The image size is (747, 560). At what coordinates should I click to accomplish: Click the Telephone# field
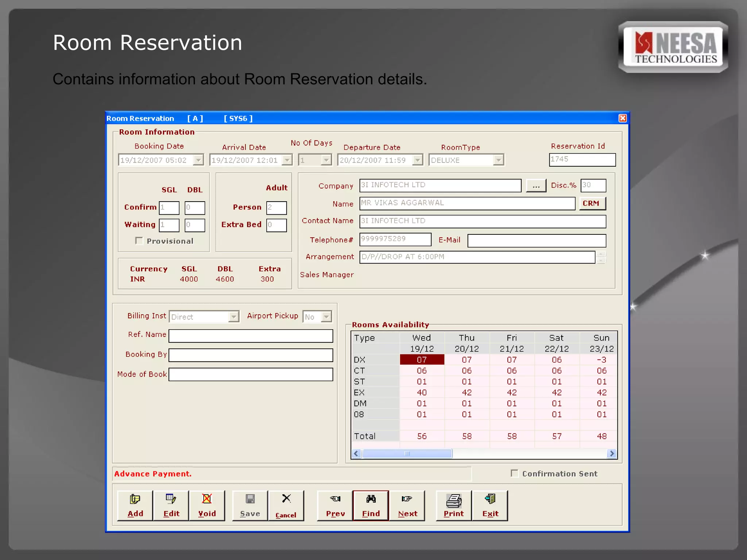click(395, 240)
